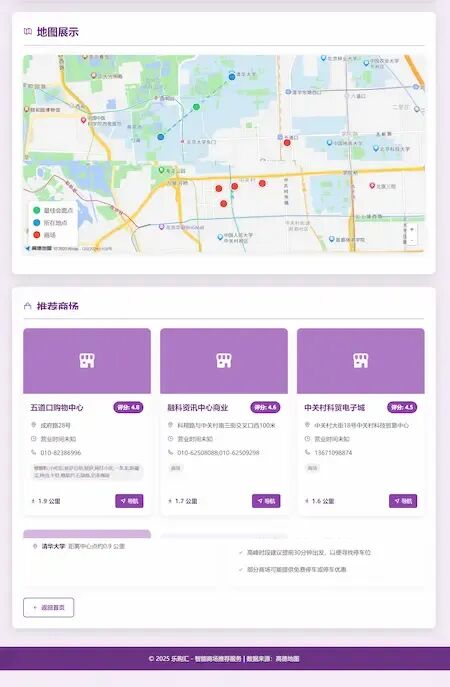
Task: Click phone icon beside 010-82386996
Action: click(x=33, y=452)
